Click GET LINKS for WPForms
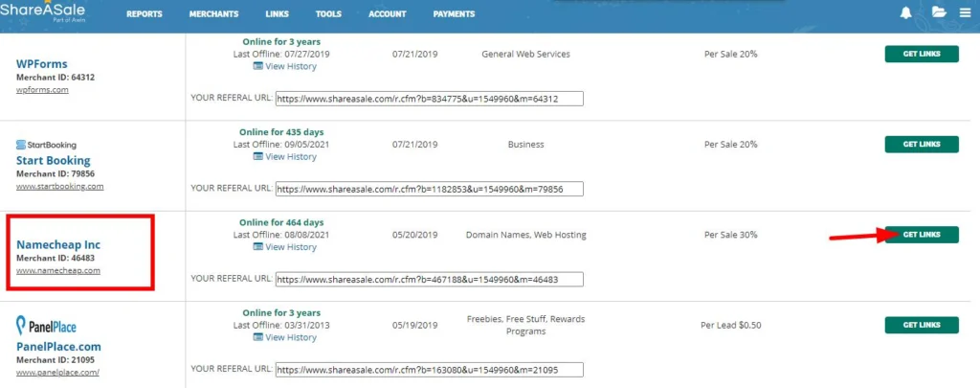 pyautogui.click(x=922, y=54)
